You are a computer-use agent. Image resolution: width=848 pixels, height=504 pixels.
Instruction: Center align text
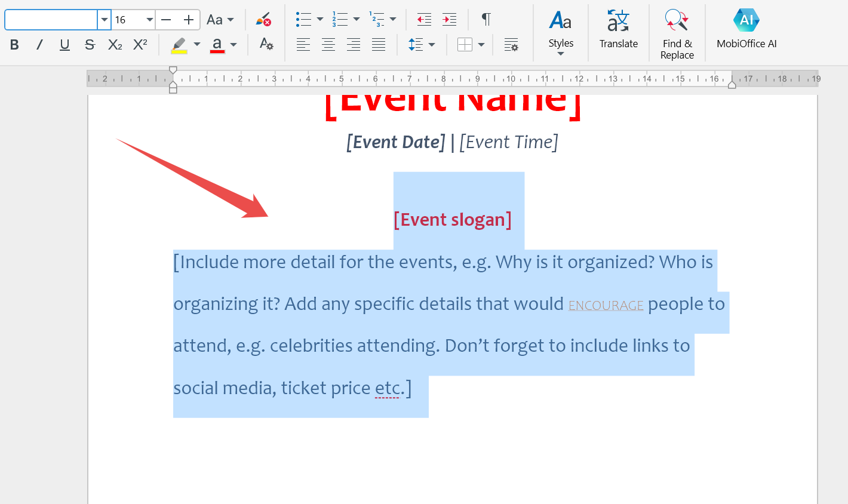pos(328,45)
